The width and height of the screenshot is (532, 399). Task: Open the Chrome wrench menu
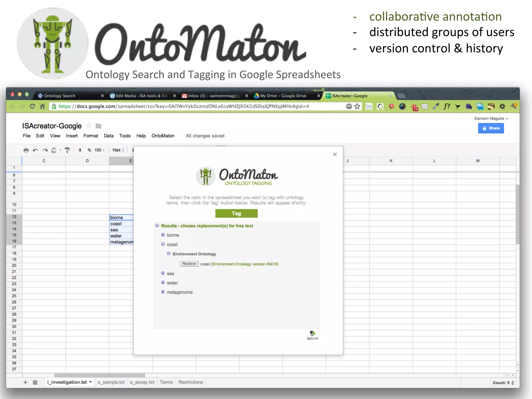click(x=514, y=106)
